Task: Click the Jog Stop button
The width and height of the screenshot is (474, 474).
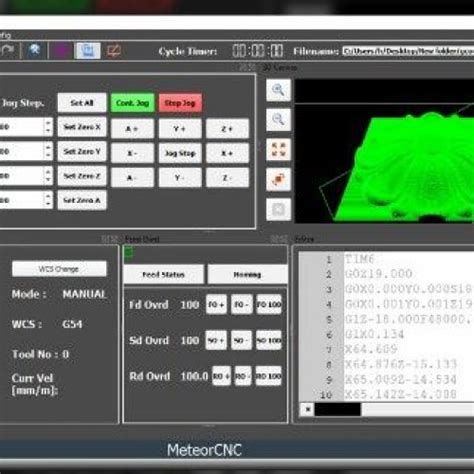Action: 180,153
